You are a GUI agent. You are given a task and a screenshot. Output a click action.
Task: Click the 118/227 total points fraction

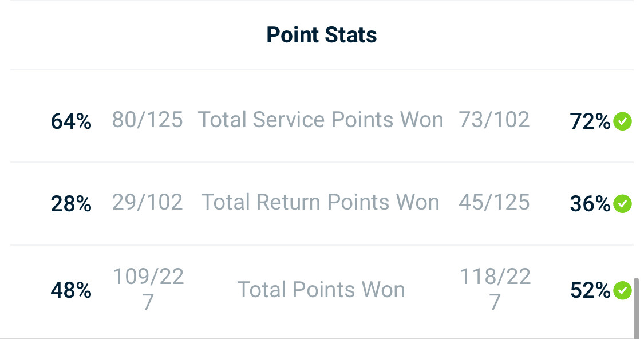495,289
